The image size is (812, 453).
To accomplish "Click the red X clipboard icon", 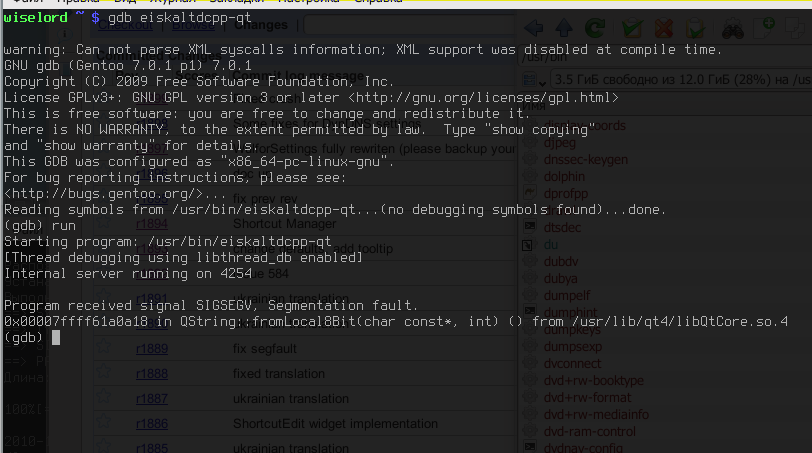I will point(663,29).
